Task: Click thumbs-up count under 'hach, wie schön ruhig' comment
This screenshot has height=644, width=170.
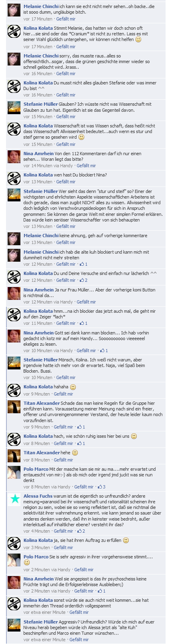Action: click(x=81, y=443)
